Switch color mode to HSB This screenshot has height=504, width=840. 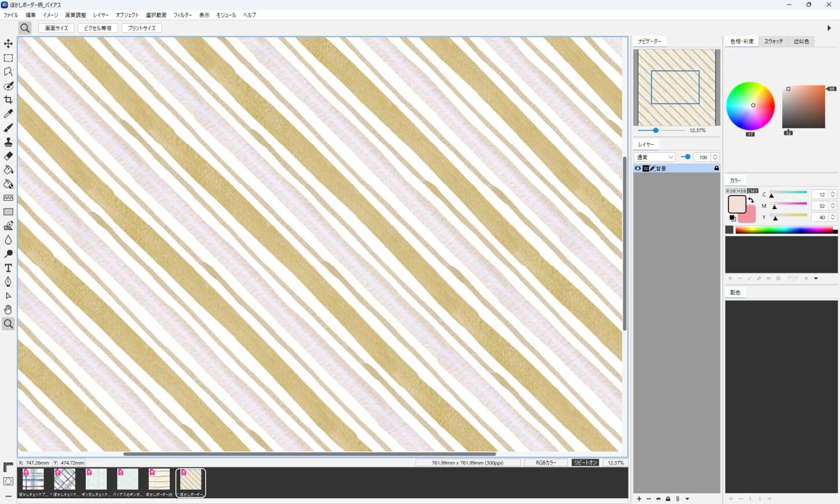point(742,191)
